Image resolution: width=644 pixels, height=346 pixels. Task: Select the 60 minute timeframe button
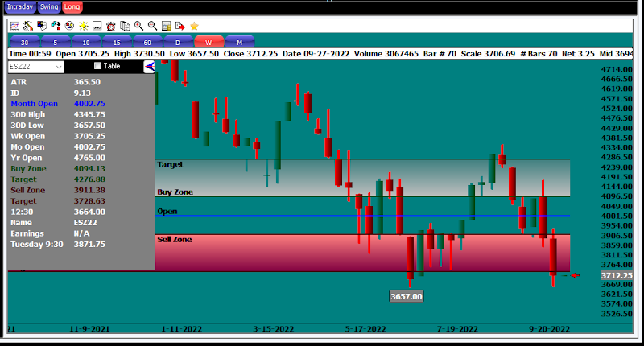pos(147,41)
